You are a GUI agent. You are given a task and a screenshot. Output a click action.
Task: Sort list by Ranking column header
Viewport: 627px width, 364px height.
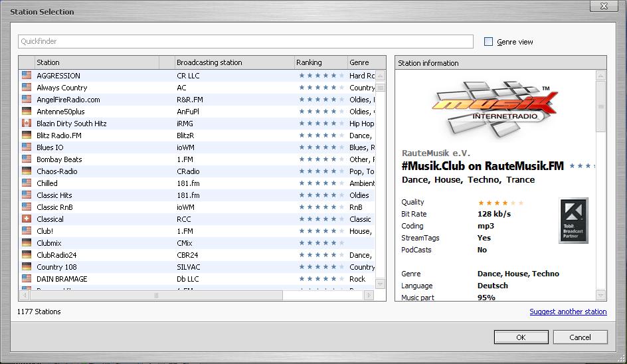[321, 62]
